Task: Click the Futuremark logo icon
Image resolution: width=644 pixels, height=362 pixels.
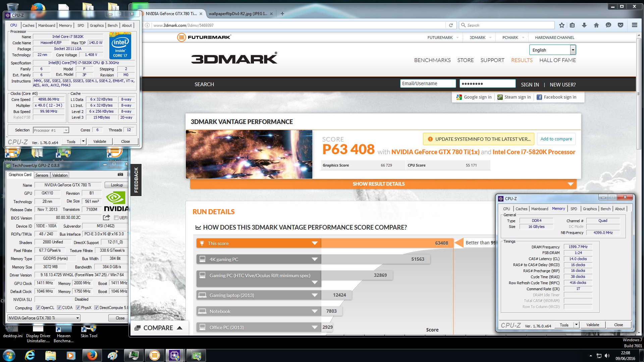Action: coord(181,37)
